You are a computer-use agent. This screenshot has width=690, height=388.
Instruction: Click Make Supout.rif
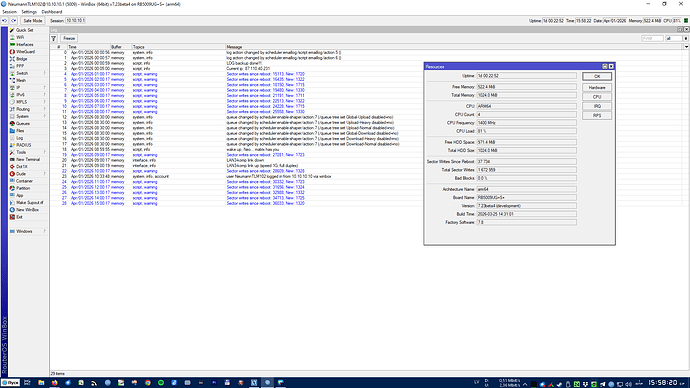point(29,203)
